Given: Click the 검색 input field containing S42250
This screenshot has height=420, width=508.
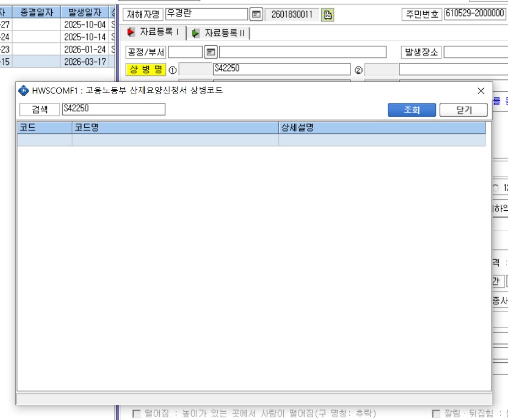Looking at the screenshot, I should tap(114, 109).
